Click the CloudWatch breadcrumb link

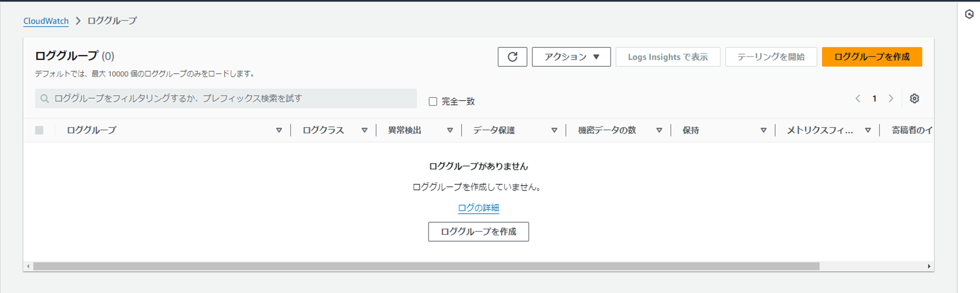[x=46, y=21]
